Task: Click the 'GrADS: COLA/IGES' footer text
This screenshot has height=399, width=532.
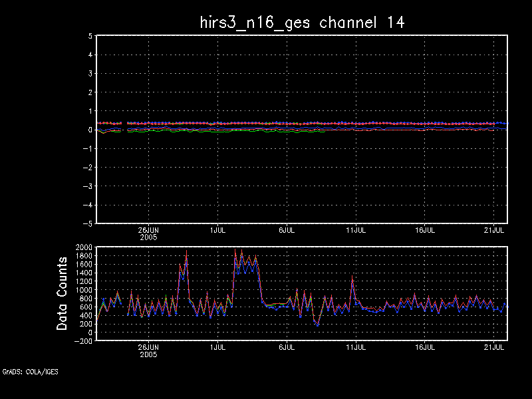Action: coord(30,372)
